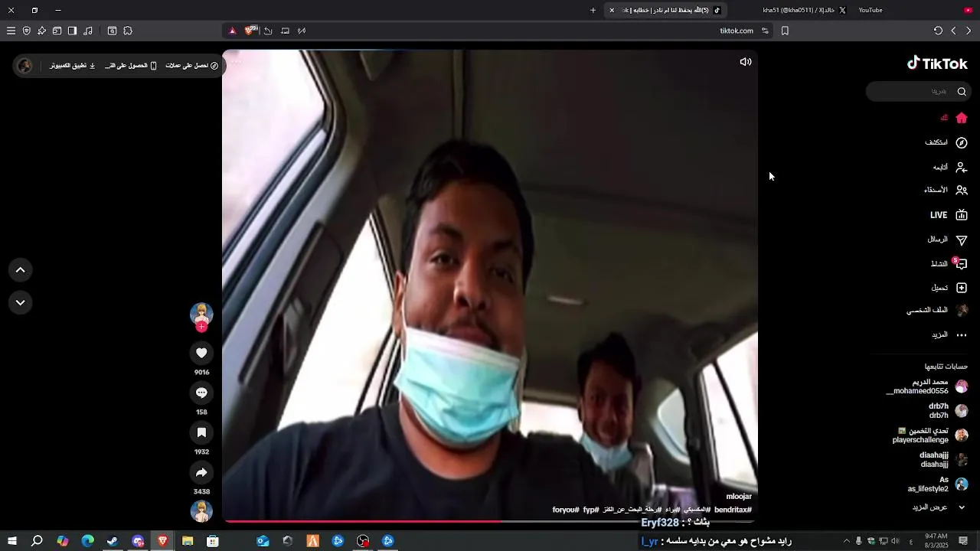The image size is (980, 551).
Task: Close the active TikTok tab
Action: pos(612,10)
